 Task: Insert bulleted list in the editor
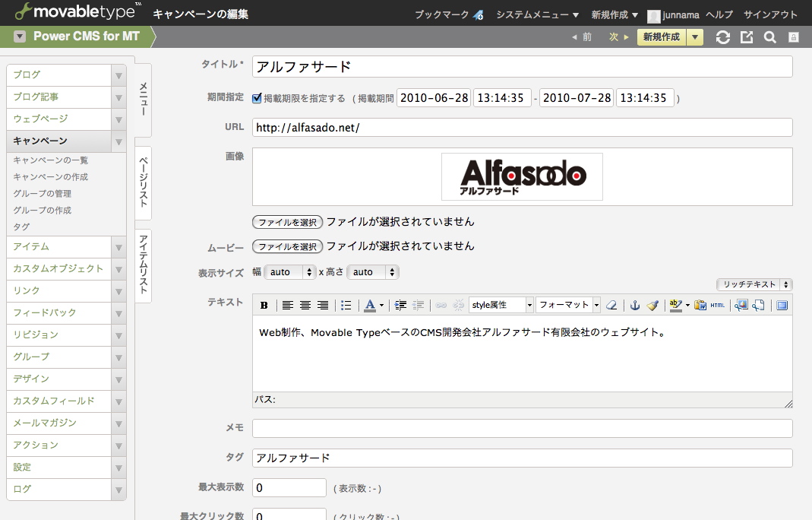tap(346, 306)
